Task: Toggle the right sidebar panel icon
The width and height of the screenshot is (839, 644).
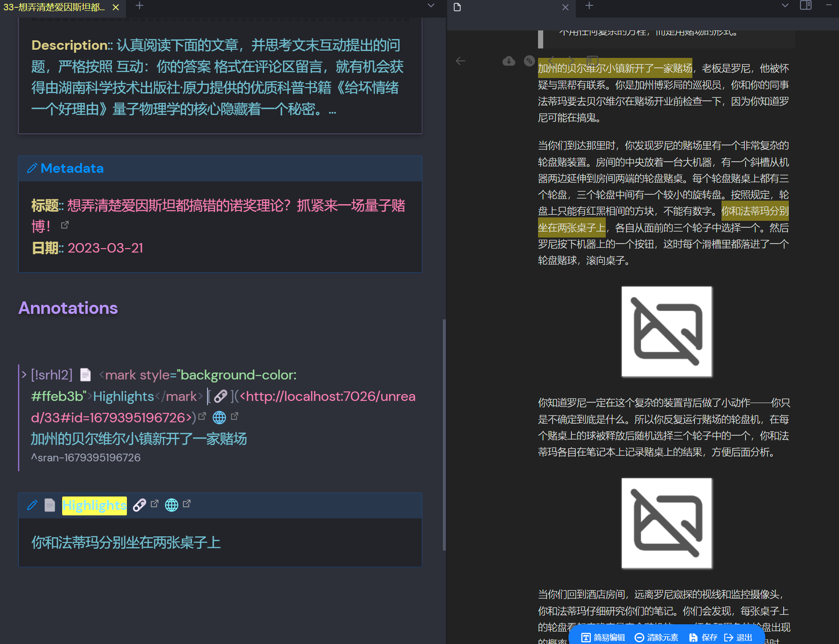Action: [x=806, y=6]
